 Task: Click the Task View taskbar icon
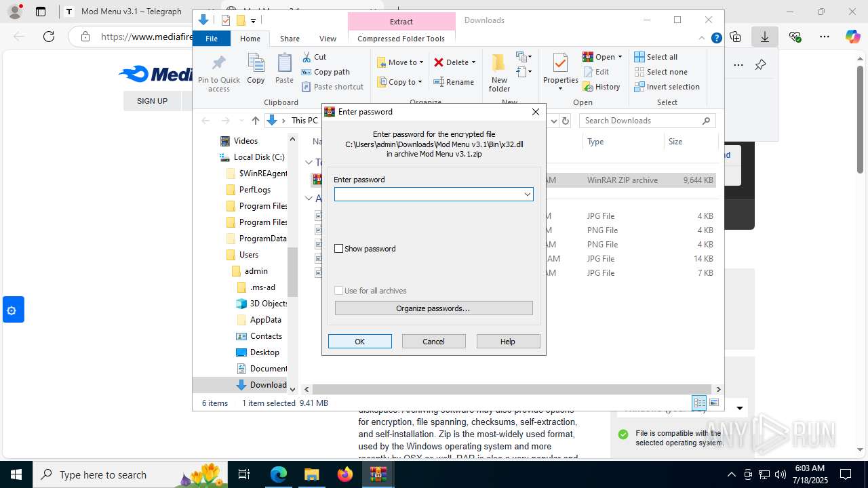click(x=245, y=474)
